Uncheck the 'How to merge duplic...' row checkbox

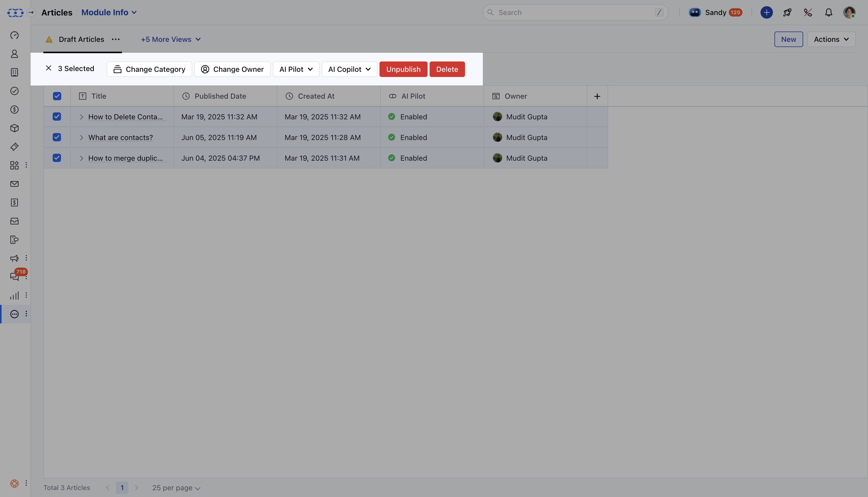(57, 158)
